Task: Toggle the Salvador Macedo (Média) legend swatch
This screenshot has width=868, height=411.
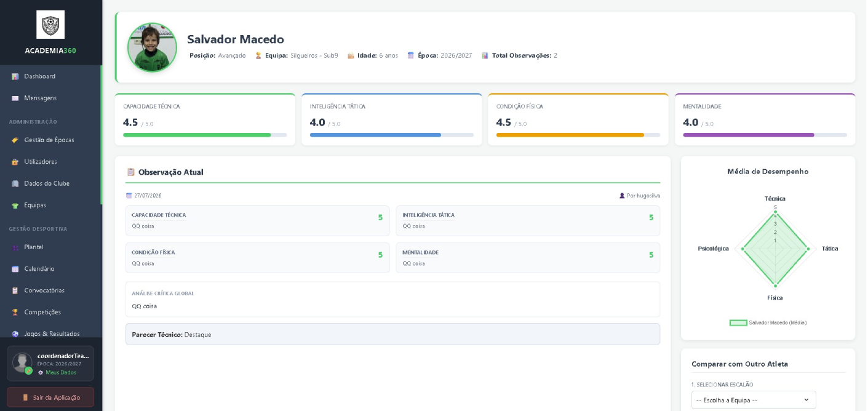Action: [738, 323]
